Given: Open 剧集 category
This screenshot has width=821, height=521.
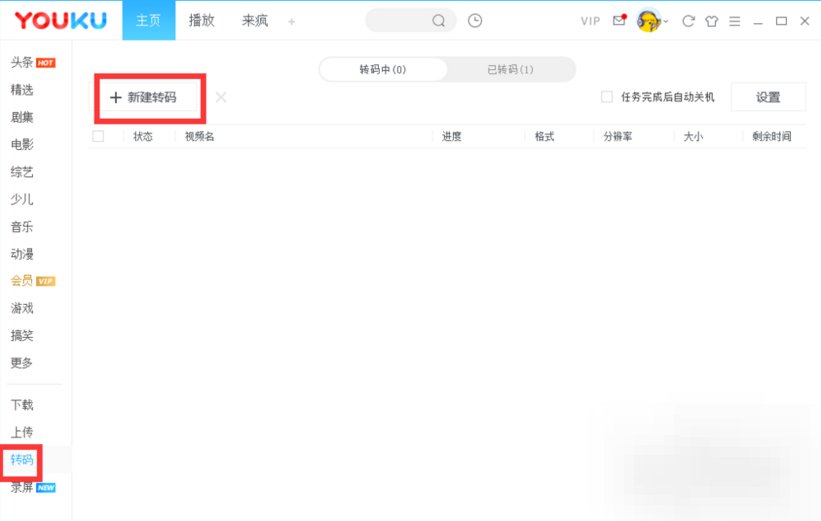Looking at the screenshot, I should [x=22, y=117].
